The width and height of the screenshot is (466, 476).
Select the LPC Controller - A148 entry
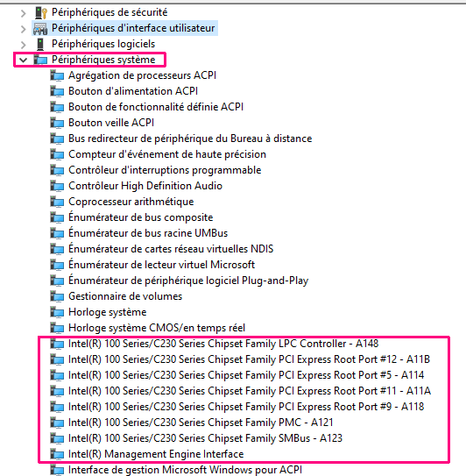tap(223, 344)
